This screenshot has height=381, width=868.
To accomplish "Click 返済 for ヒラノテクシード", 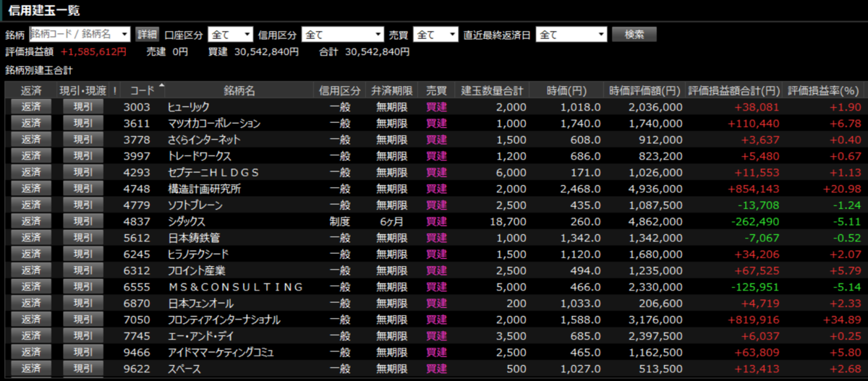I will click(31, 254).
